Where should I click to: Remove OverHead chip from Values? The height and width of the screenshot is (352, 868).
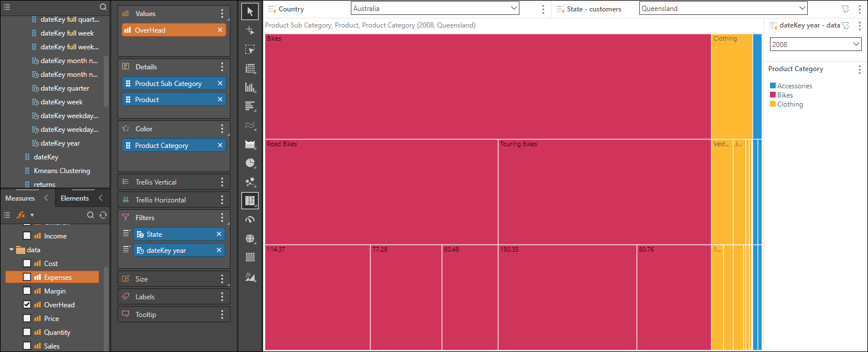point(220,30)
